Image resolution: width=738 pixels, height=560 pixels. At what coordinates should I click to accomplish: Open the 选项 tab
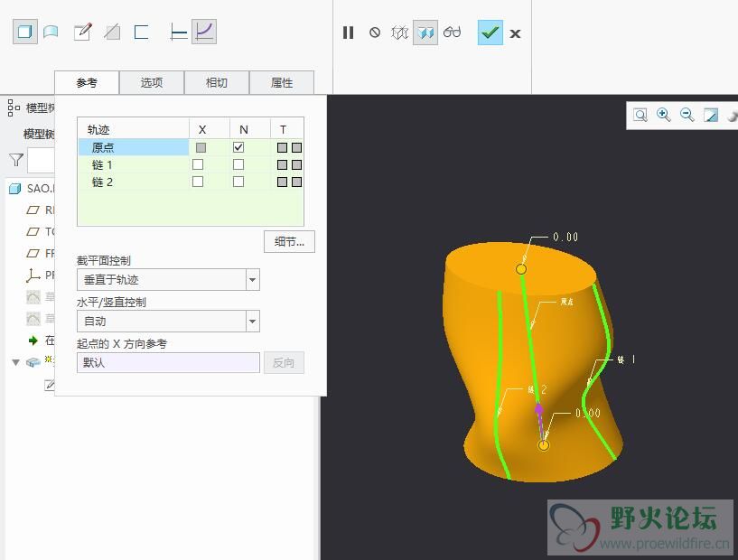(152, 83)
